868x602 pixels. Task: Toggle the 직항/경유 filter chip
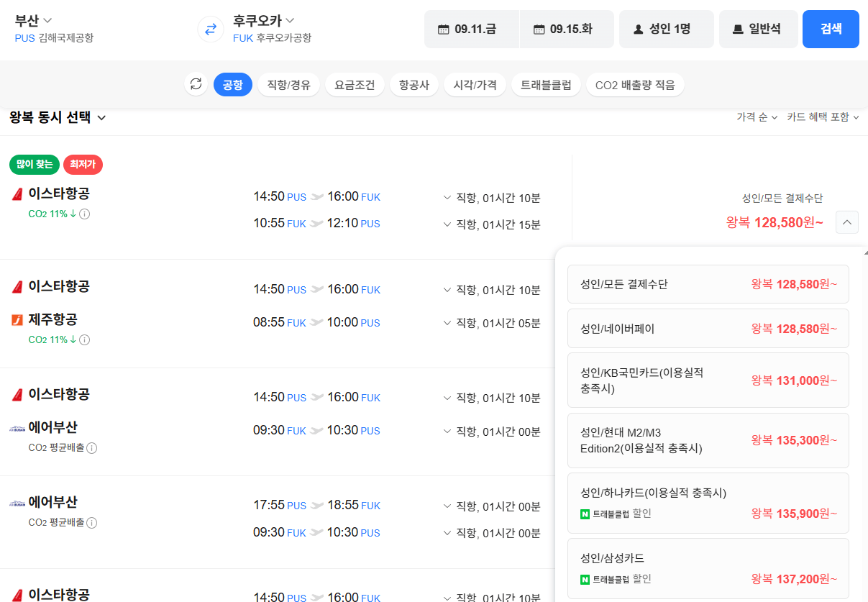pyautogui.click(x=288, y=84)
